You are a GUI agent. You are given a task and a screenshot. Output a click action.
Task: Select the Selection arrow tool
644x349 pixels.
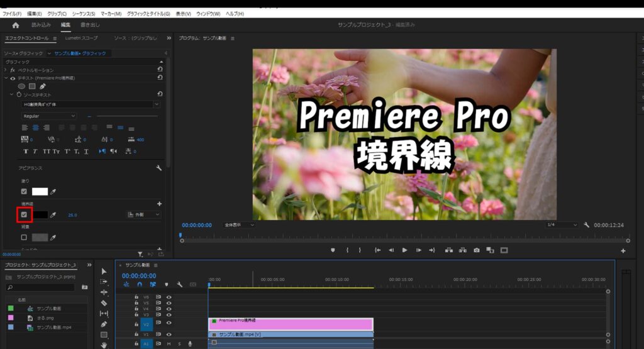104,271
